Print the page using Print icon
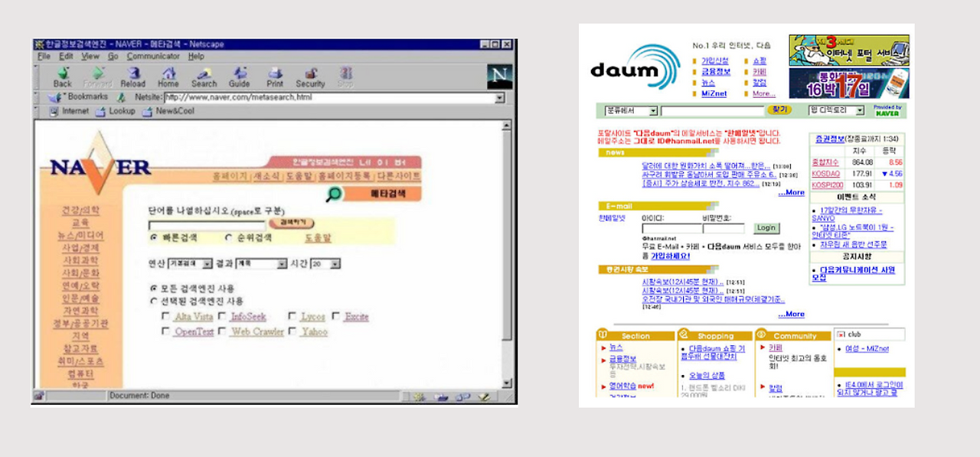This screenshot has width=980, height=457. pos(275,77)
